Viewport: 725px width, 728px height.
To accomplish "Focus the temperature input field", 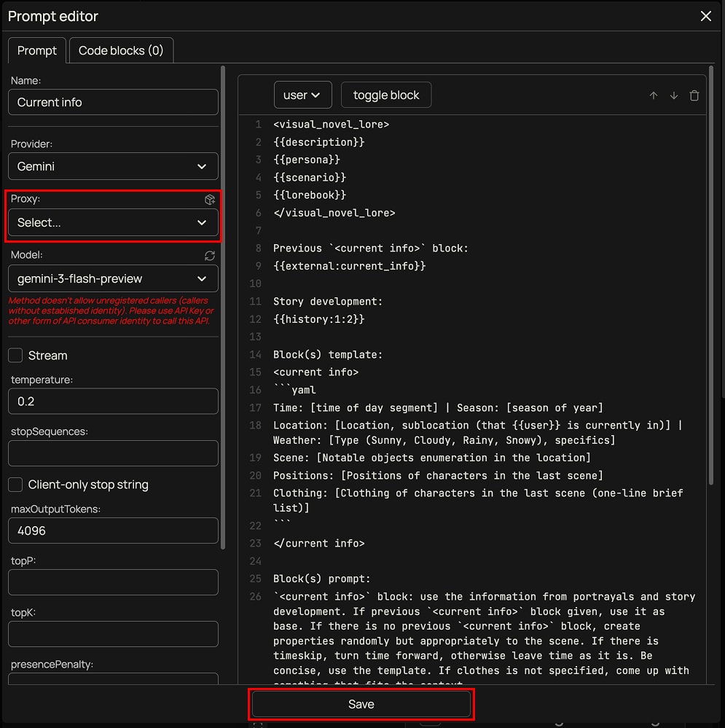I will point(113,402).
